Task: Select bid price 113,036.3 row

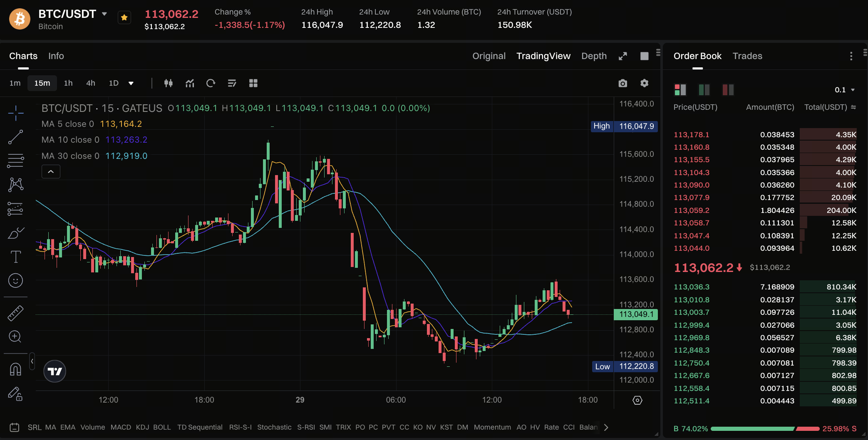Action: pos(765,287)
